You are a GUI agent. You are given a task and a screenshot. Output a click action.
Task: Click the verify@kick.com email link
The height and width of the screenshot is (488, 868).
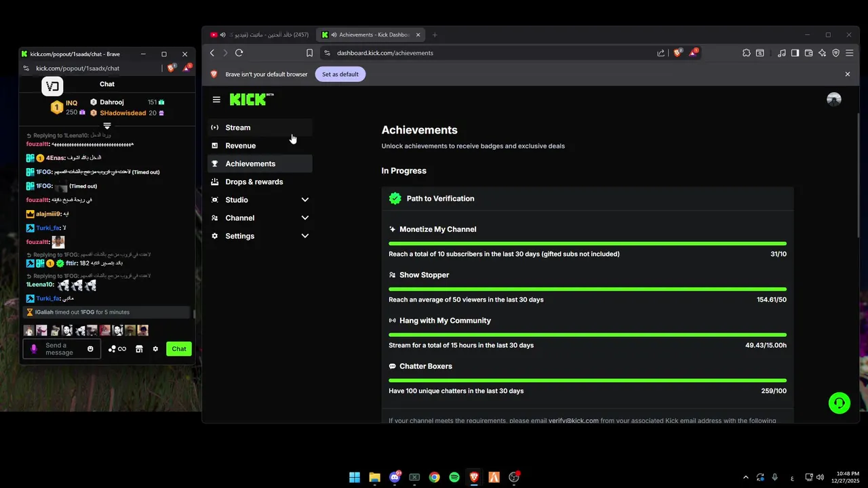click(574, 421)
